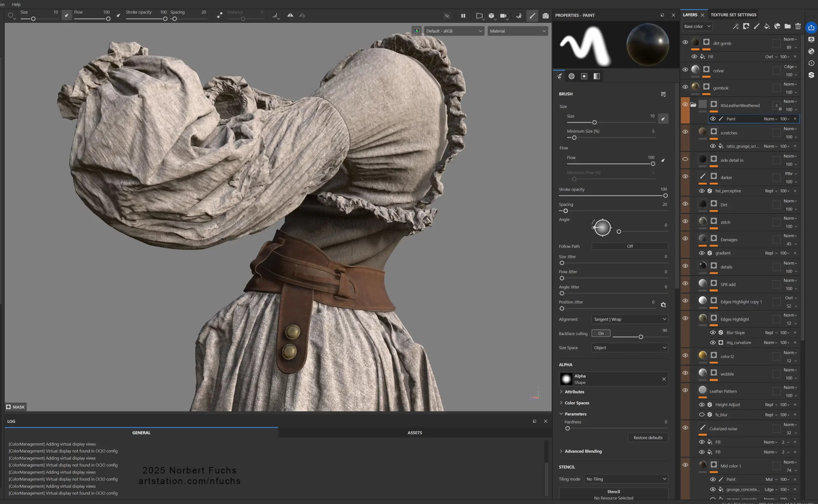Open the Size Space dropdown set to Object
The height and width of the screenshot is (504, 818).
click(629, 347)
